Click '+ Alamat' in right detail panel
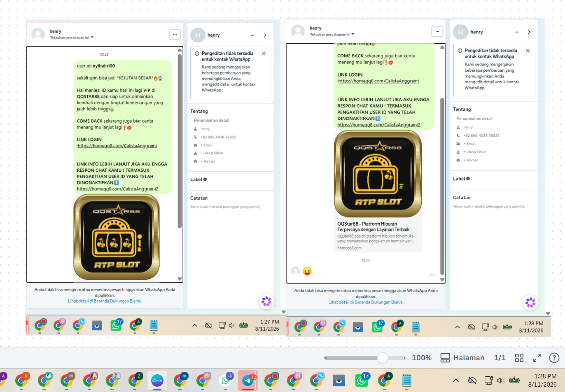The image size is (565, 392). pyautogui.click(x=471, y=160)
